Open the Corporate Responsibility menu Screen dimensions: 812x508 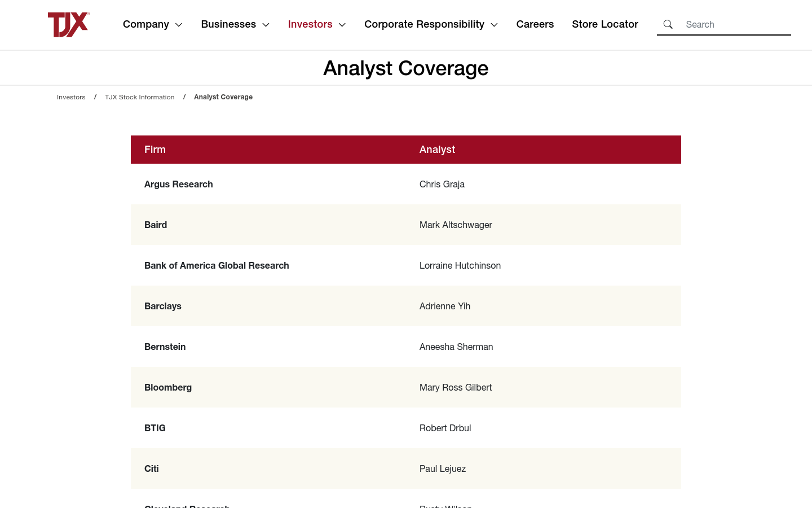pyautogui.click(x=424, y=24)
